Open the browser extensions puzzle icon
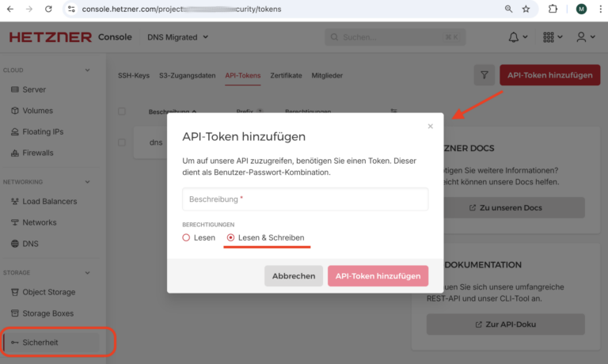 pyautogui.click(x=553, y=9)
